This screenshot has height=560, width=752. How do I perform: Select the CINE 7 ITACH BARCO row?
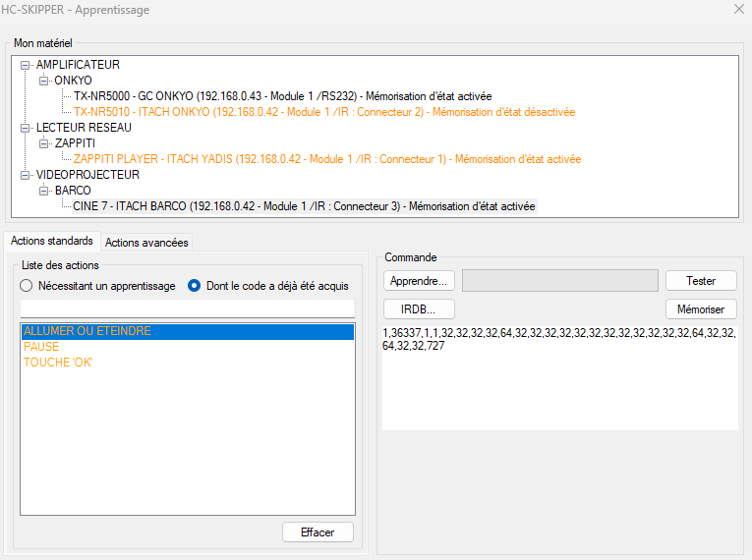click(x=304, y=206)
